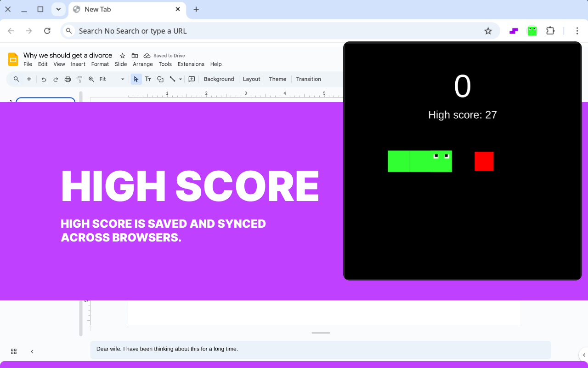Select the Shape tool
This screenshot has height=368, width=588.
(x=160, y=79)
